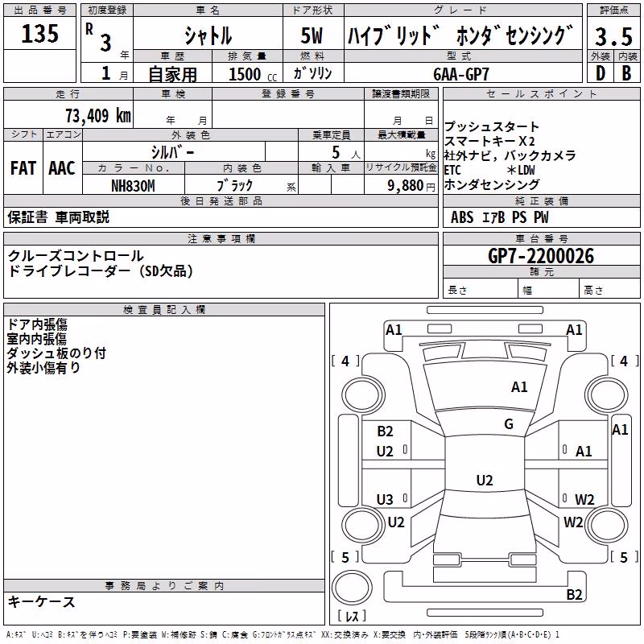Select 社外ナビ, バックカメラ line

click(510, 155)
